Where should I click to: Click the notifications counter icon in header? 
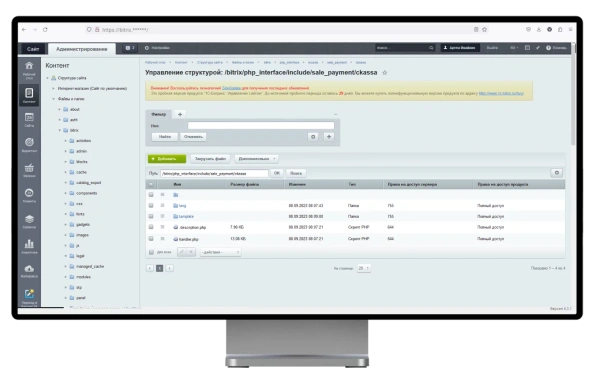pyautogui.click(x=130, y=48)
